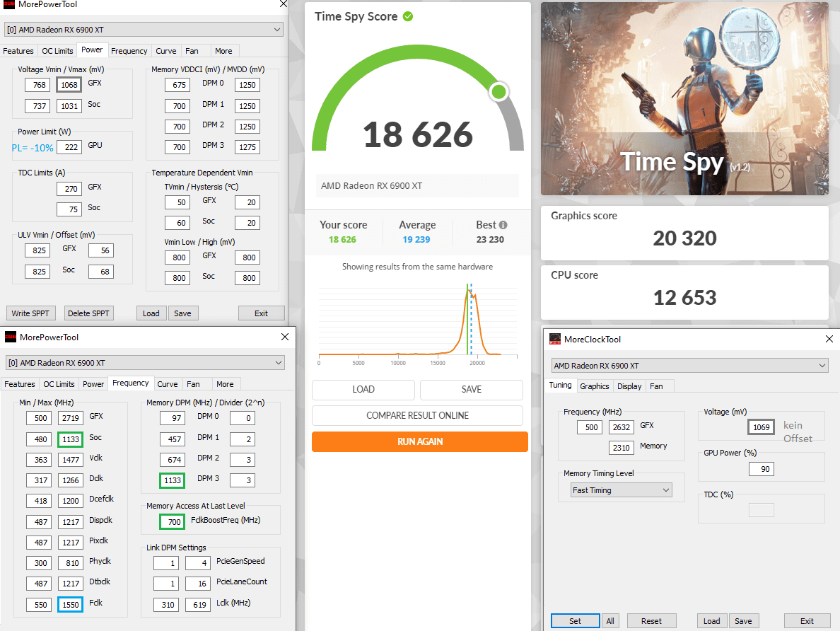Click the CPU score value 12 653
The width and height of the screenshot is (840, 631).
point(684,298)
